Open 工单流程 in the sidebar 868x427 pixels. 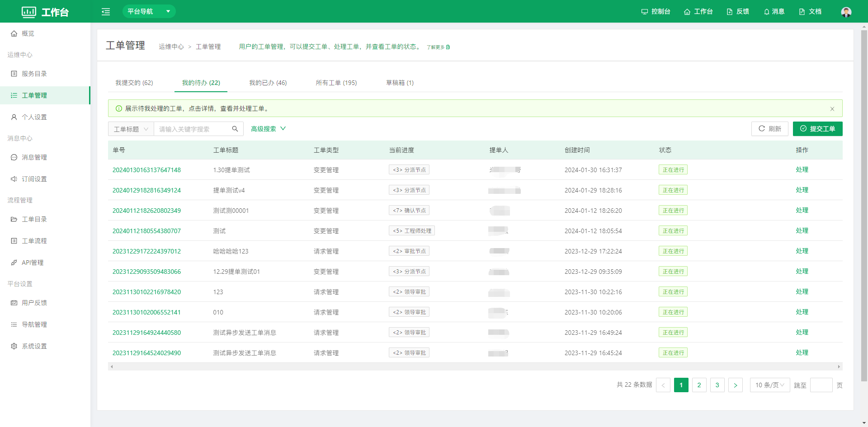[x=45, y=241]
